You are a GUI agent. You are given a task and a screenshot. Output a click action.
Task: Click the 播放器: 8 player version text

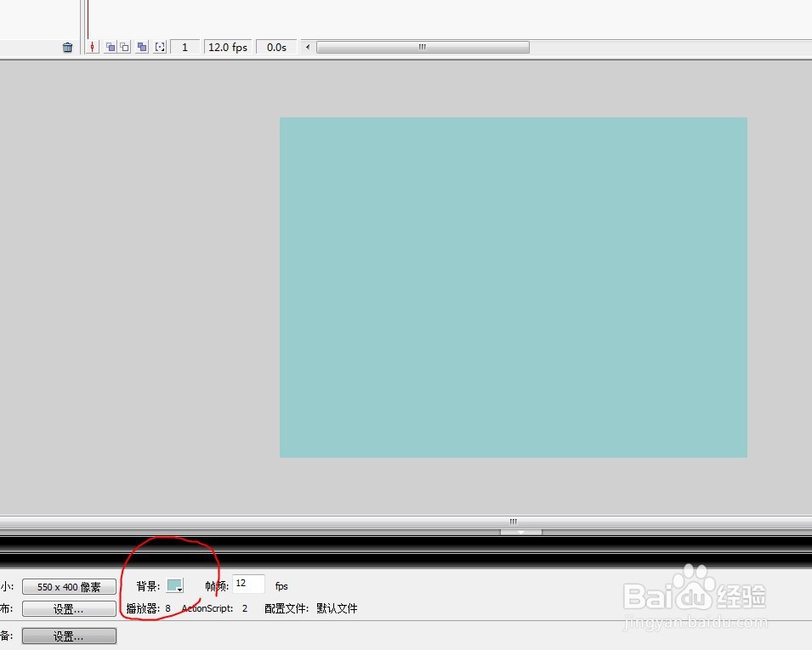click(149, 608)
